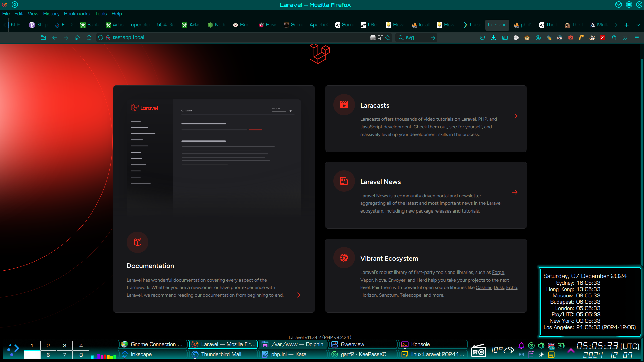Switch to virtual desktop 3
The image size is (644, 362).
pos(65,345)
